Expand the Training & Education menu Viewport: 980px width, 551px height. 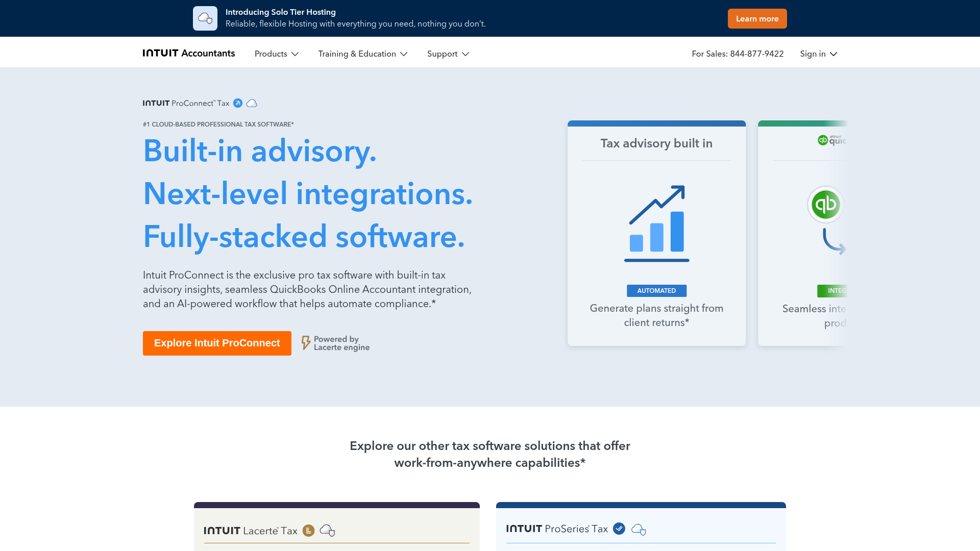point(362,54)
